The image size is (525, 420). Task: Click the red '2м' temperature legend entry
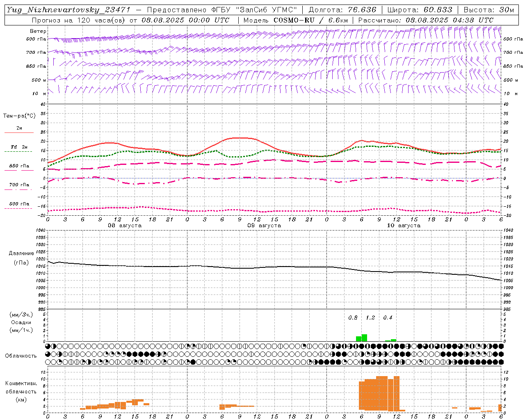[x=19, y=128]
